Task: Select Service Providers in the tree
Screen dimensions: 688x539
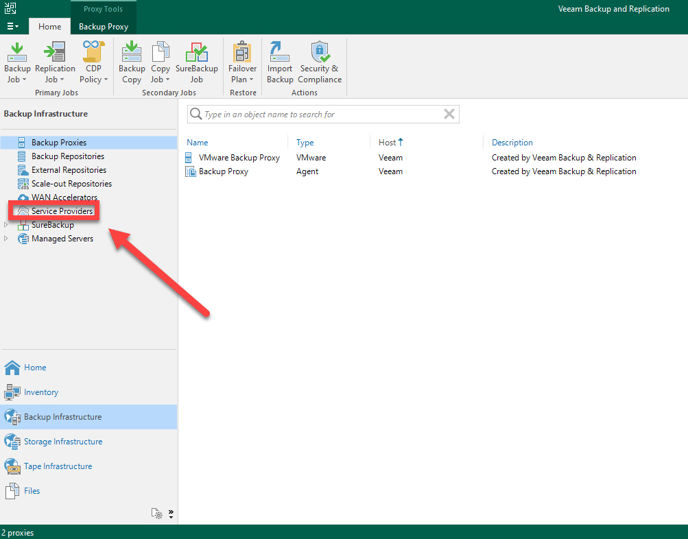Action: point(62,211)
